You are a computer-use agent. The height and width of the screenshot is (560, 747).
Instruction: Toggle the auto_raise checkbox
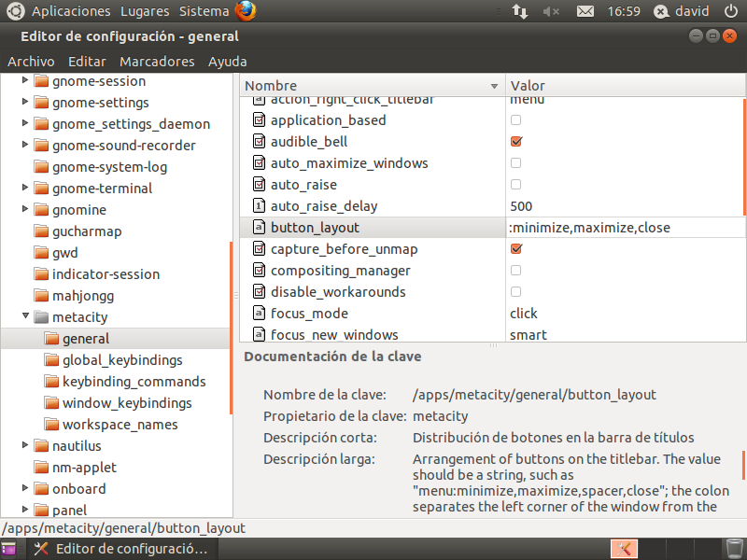click(515, 184)
